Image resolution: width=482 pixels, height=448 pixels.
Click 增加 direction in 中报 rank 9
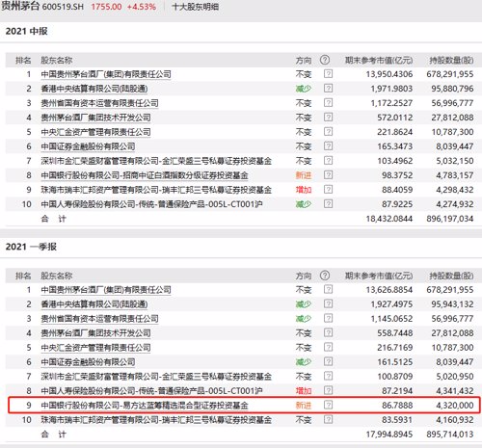pos(304,190)
